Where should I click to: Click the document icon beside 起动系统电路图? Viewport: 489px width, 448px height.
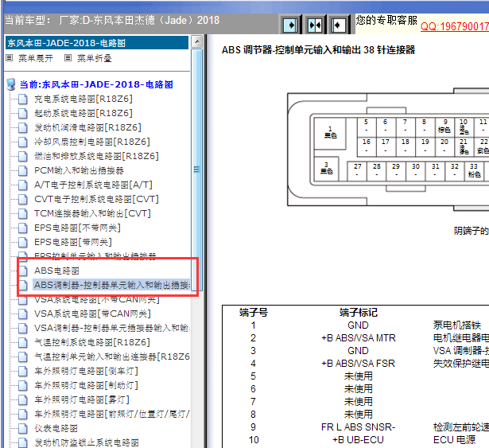[23, 114]
